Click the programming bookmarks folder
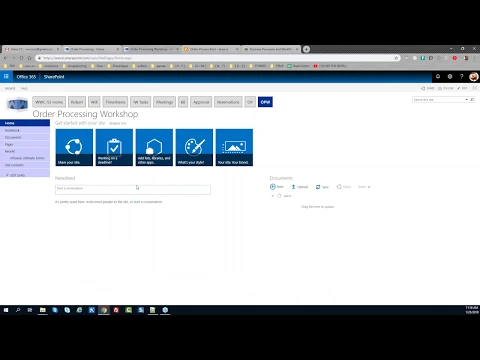The image size is (480, 360). pyautogui.click(x=75, y=66)
